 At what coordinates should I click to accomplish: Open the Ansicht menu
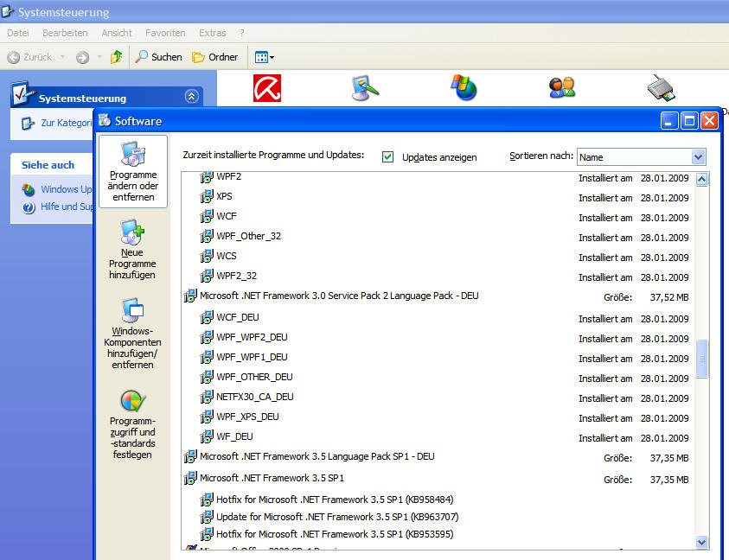[x=117, y=33]
